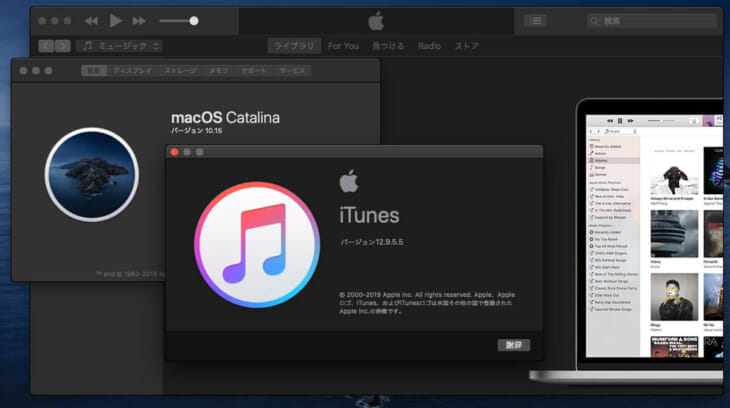Open the 見つける tab
The image size is (730, 408).
[x=388, y=46]
